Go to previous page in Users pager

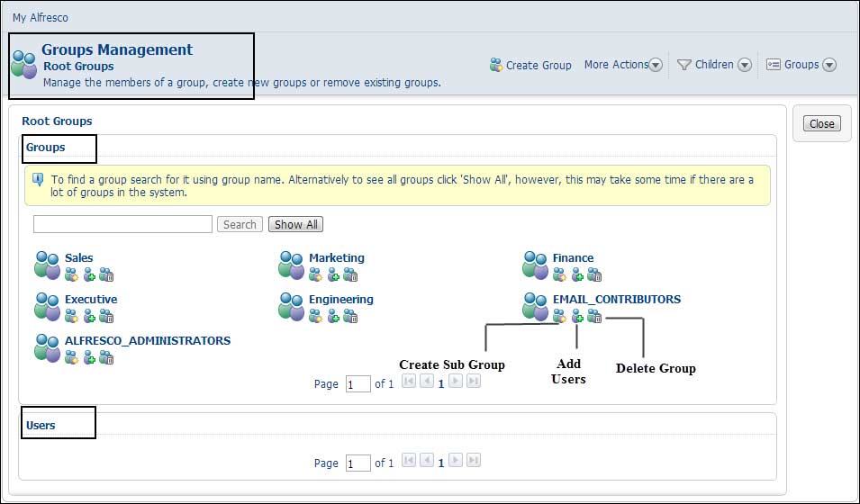pyautogui.click(x=427, y=460)
